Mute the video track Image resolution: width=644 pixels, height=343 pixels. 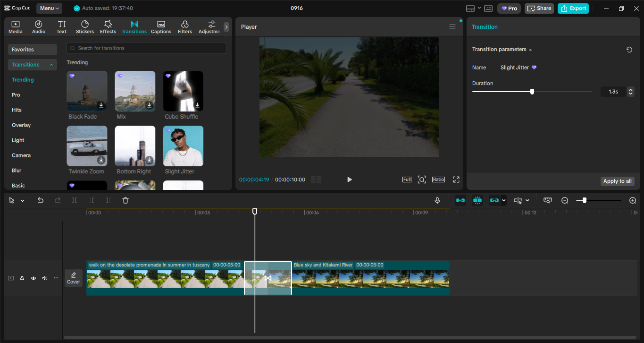(44, 278)
